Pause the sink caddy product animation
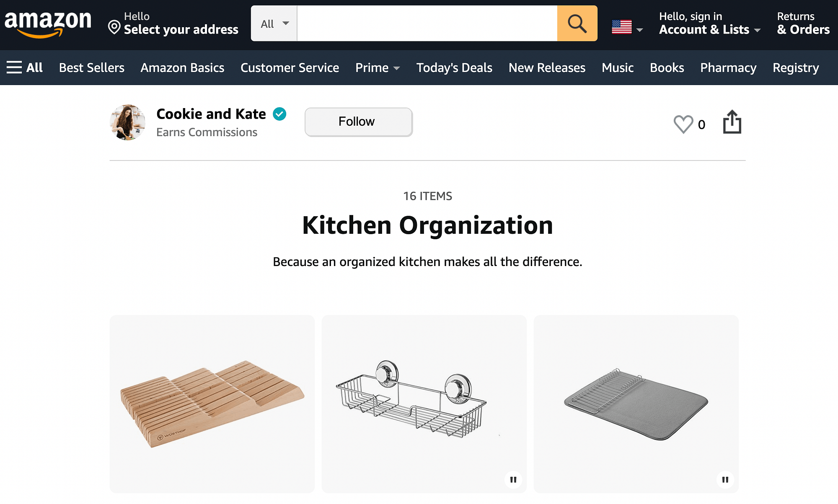Image resolution: width=838 pixels, height=504 pixels. pos(513,479)
